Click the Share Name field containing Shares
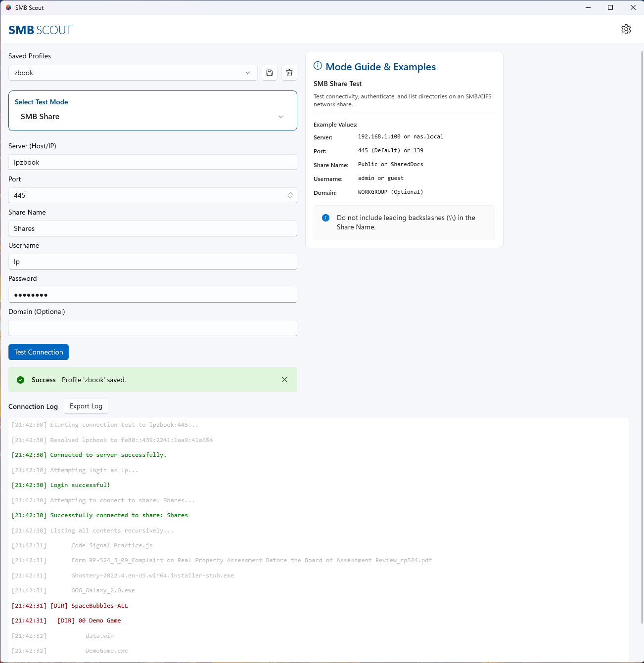 (153, 228)
